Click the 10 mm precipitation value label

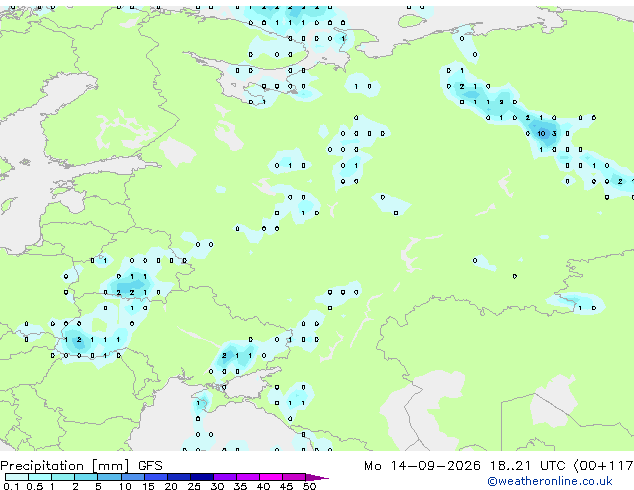pos(541,133)
